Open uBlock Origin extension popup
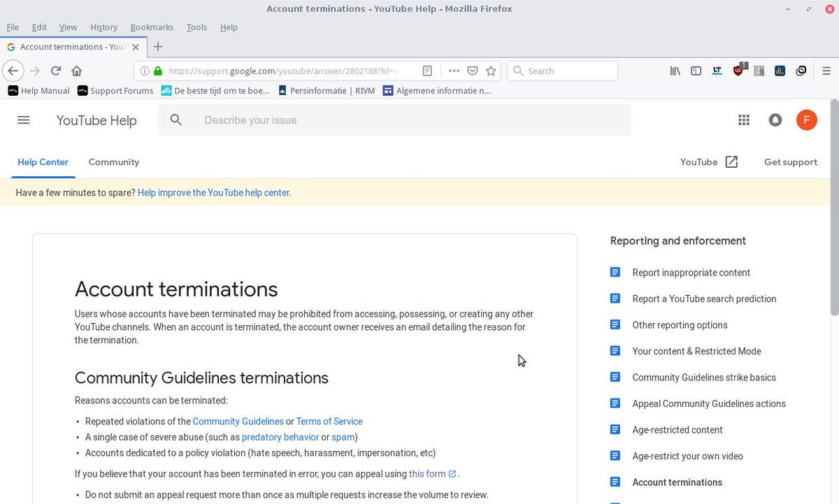The width and height of the screenshot is (839, 504). coord(739,70)
